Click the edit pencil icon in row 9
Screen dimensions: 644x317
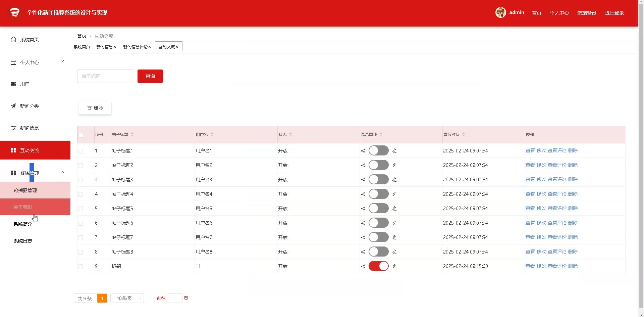coord(394,266)
